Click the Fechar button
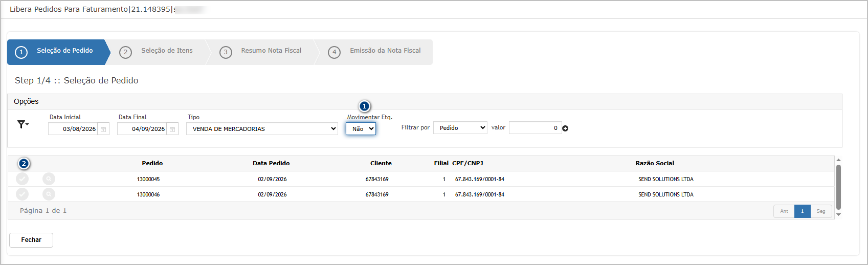Image resolution: width=868 pixels, height=265 pixels. (31, 240)
